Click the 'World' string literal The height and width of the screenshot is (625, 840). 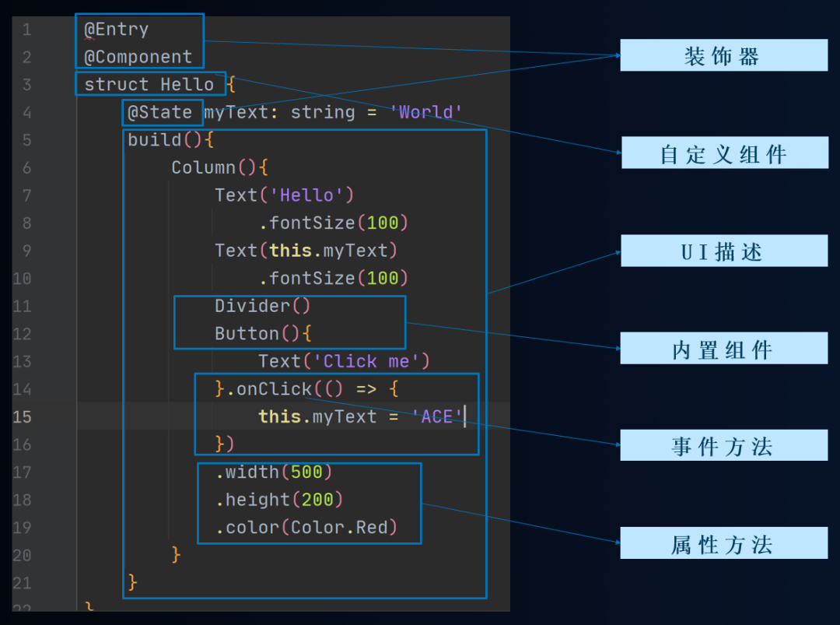tap(425, 112)
